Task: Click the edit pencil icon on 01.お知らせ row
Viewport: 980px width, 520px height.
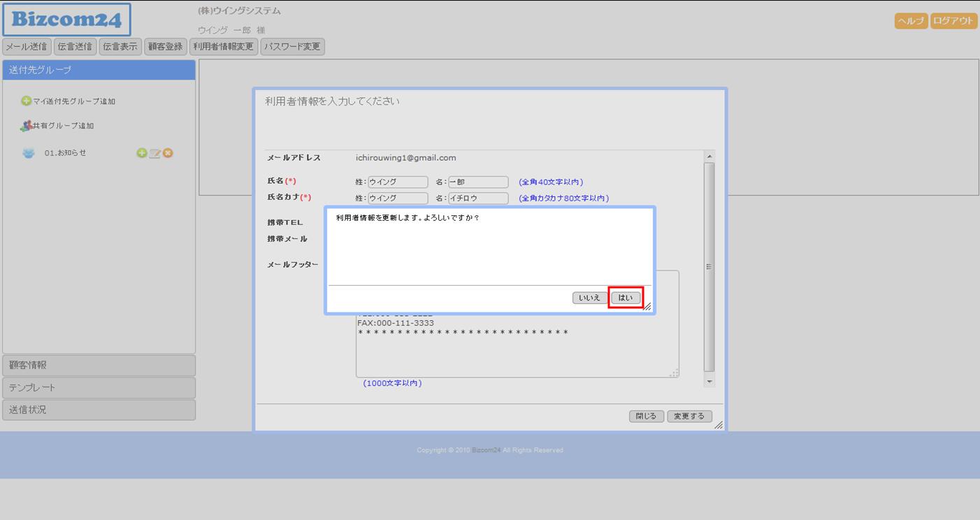Action: [154, 153]
